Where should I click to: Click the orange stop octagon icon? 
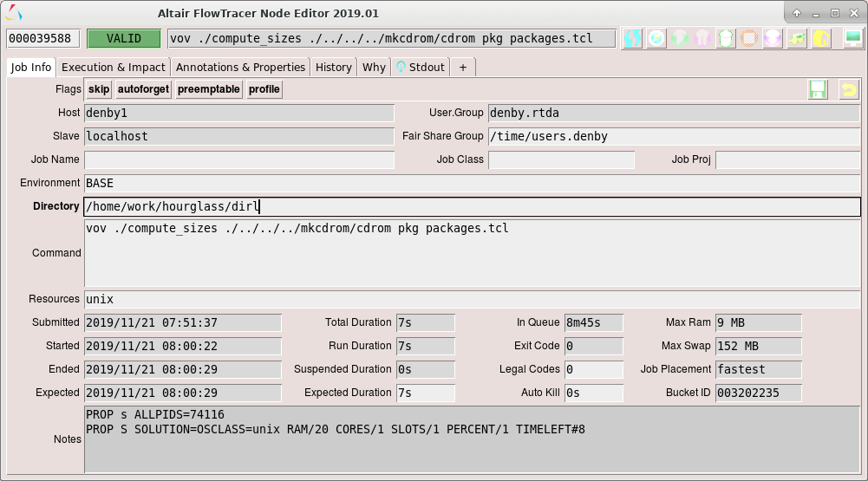pos(749,38)
